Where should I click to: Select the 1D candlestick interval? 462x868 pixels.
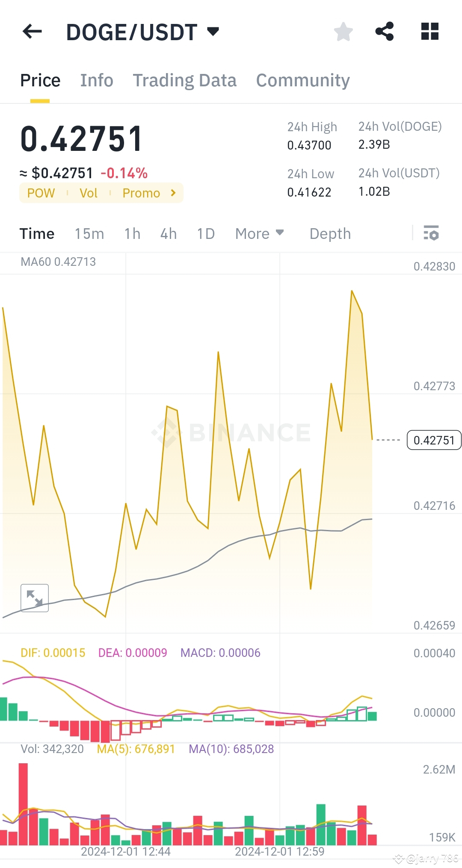click(205, 234)
